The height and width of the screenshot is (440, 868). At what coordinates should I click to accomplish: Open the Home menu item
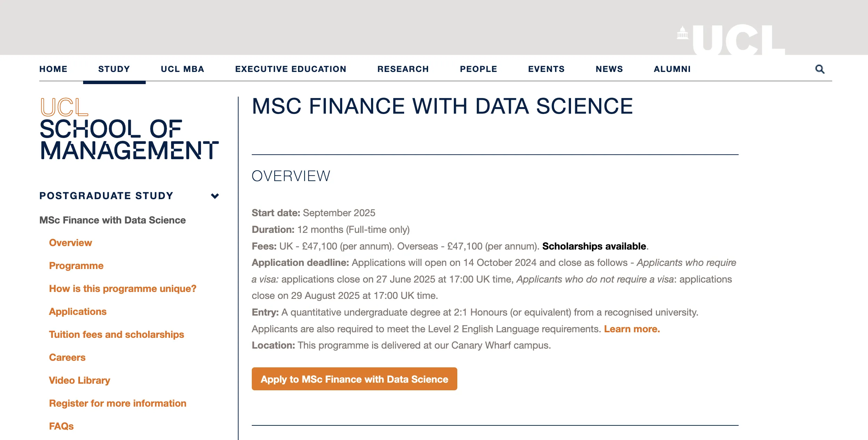pyautogui.click(x=53, y=69)
